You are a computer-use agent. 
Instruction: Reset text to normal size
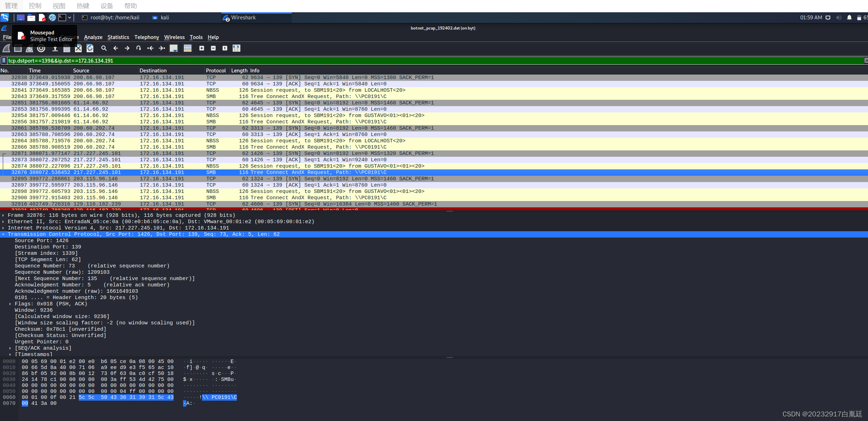[225, 48]
